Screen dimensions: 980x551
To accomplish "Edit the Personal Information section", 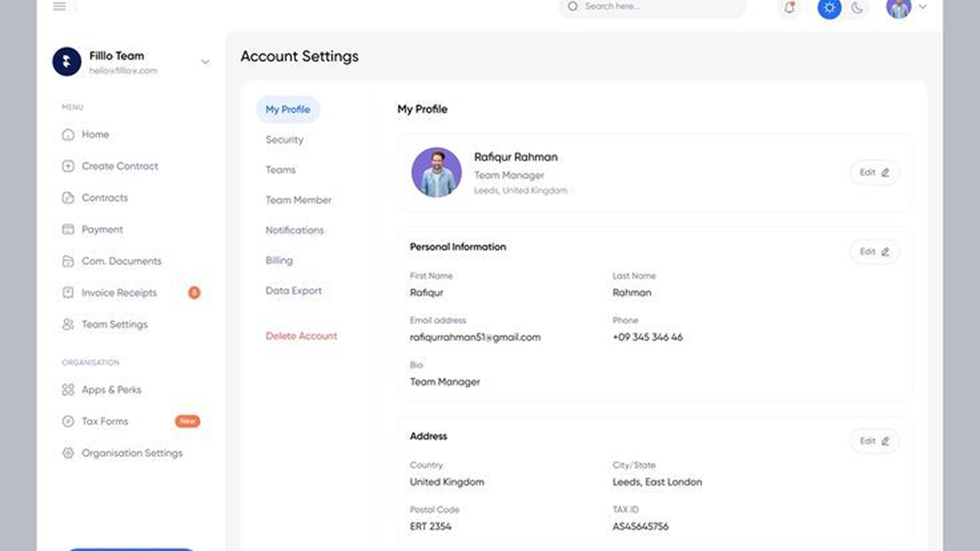I will click(874, 252).
